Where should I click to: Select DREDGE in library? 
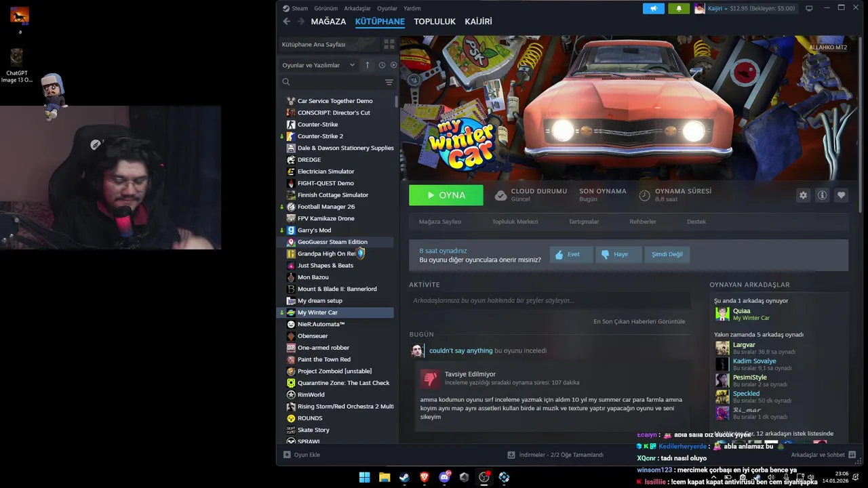[337, 160]
